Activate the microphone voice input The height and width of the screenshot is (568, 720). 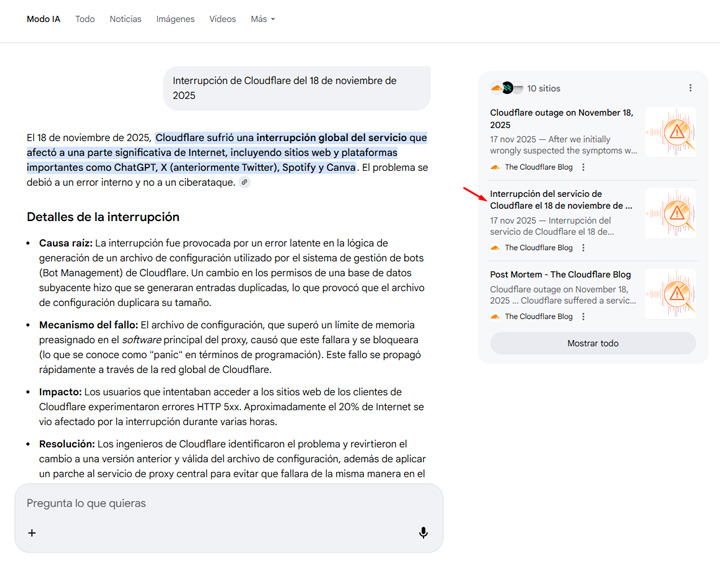[x=423, y=533]
